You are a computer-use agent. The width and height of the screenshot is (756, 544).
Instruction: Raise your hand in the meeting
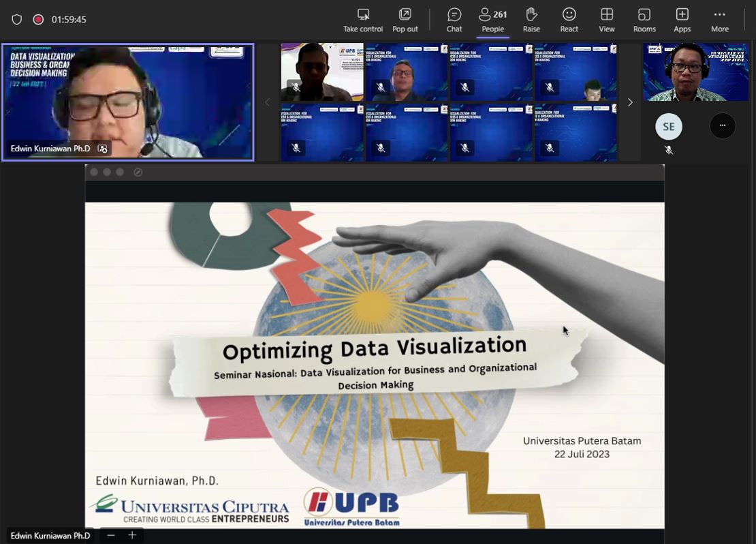click(x=531, y=20)
